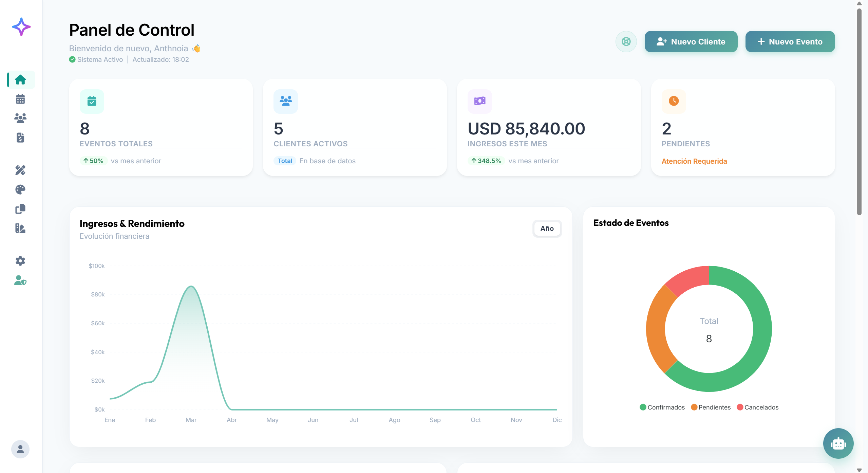Toggle Cancelados in the donut chart legend

758,407
